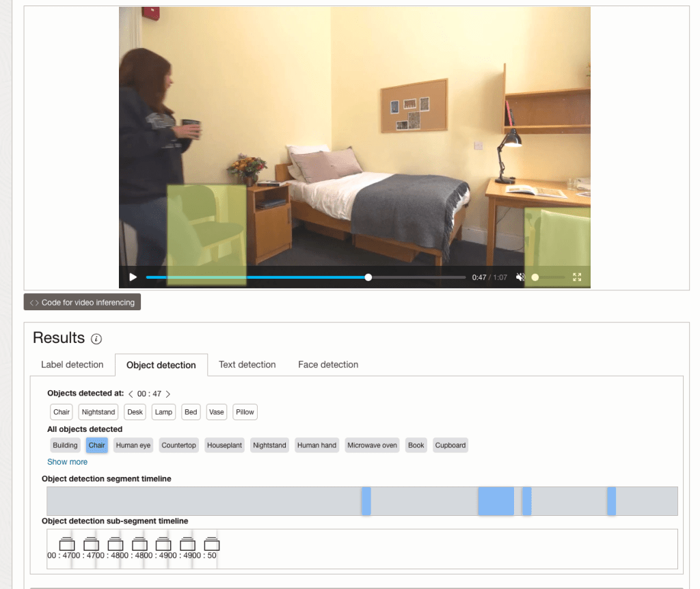Image resolution: width=700 pixels, height=589 pixels.
Task: Click the video volume slider
Action: (x=549, y=277)
